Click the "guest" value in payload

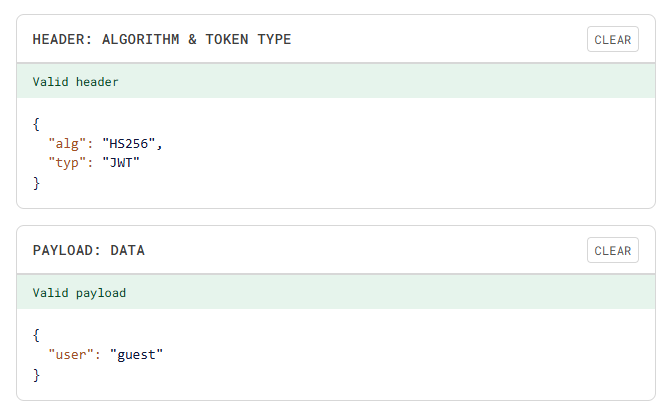(x=136, y=355)
